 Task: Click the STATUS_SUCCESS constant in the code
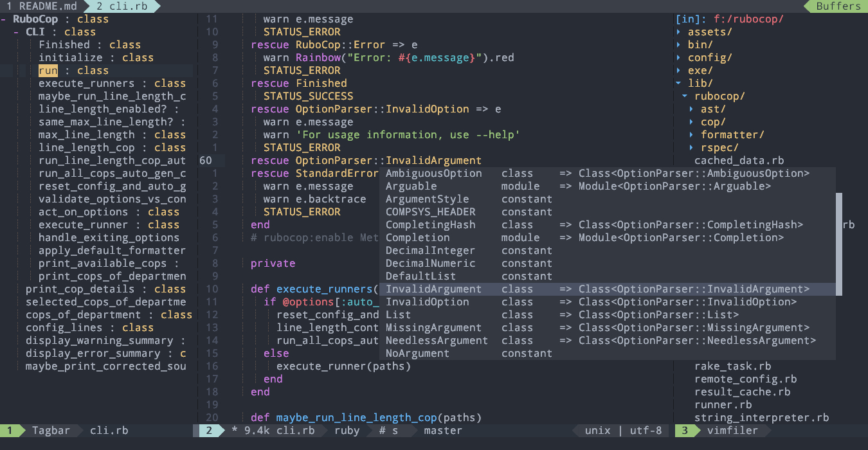click(309, 96)
